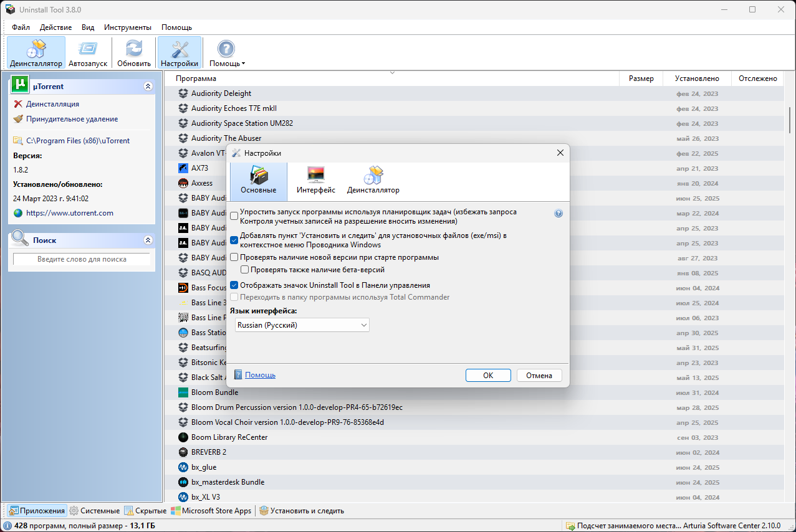This screenshot has height=532, width=796.
Task: Click the Деинсталляция link
Action: coord(52,104)
